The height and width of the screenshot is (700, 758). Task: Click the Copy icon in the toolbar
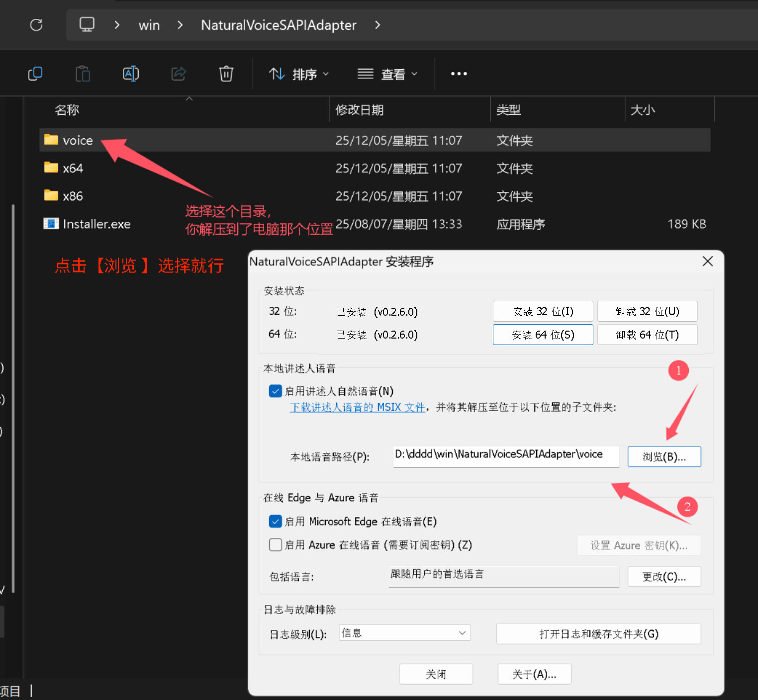coord(35,73)
